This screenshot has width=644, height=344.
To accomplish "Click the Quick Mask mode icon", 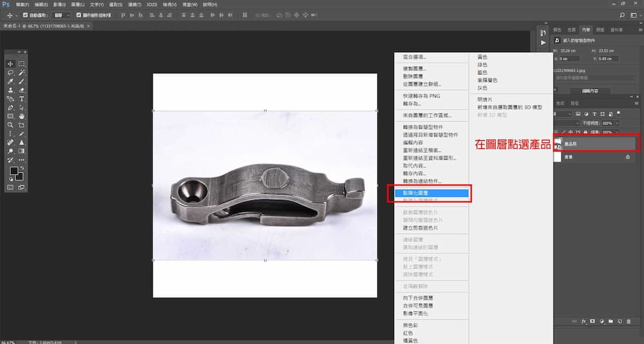I will pos(10,187).
